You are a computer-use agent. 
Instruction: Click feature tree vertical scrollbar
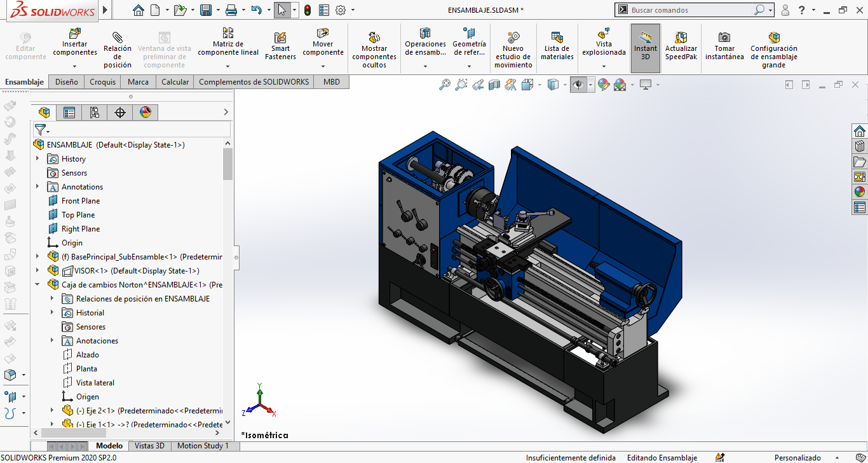[x=227, y=164]
